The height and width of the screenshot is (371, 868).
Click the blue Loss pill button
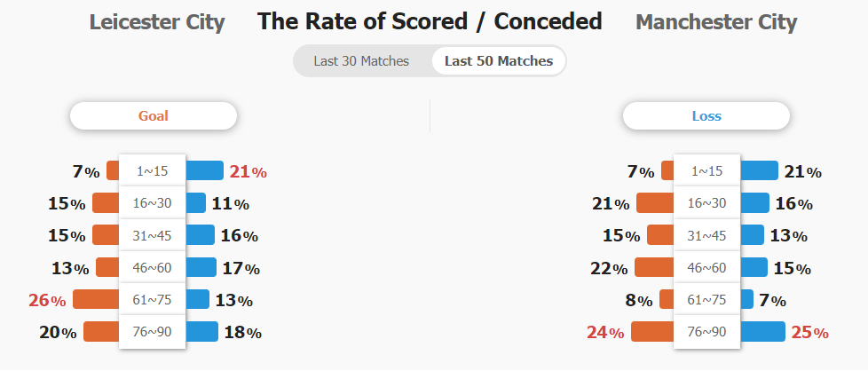[x=706, y=115]
